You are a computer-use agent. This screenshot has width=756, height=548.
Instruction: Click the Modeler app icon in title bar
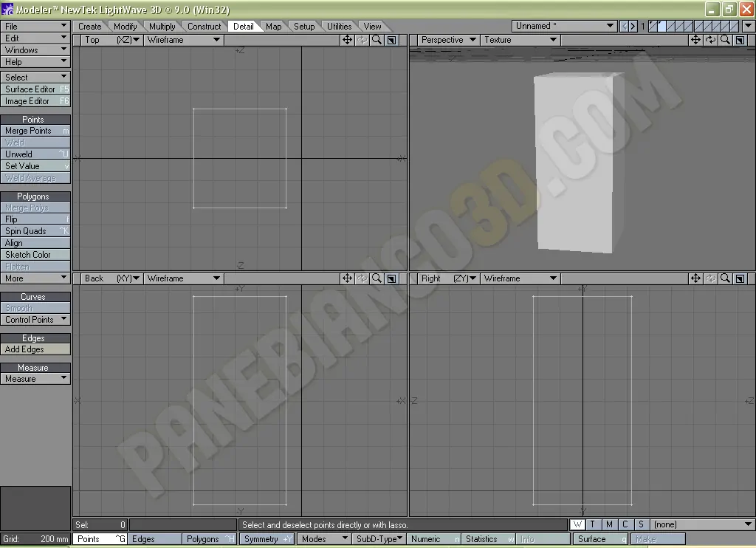pos(7,9)
